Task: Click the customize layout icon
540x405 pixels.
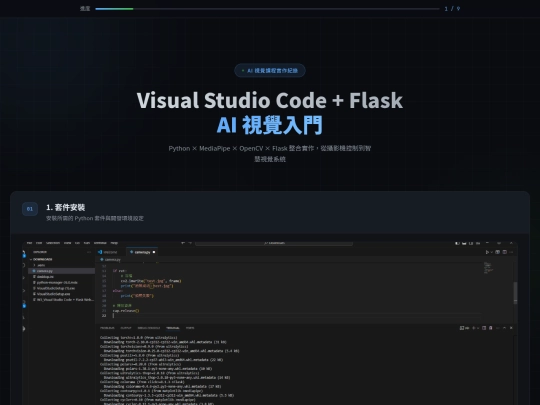Action: point(478,243)
